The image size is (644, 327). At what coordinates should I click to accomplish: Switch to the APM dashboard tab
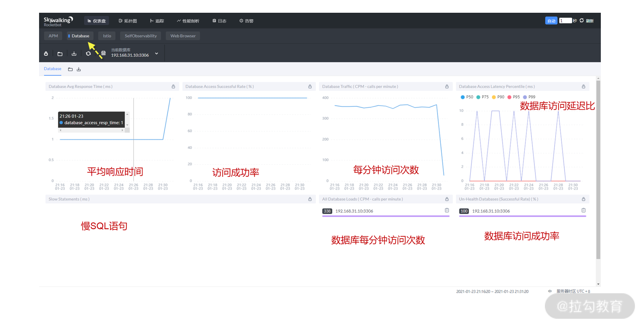53,36
